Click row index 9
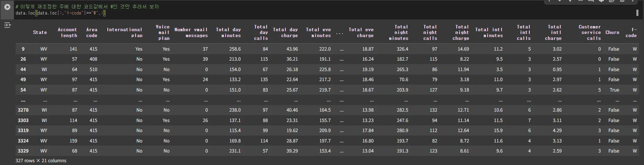 (23, 49)
